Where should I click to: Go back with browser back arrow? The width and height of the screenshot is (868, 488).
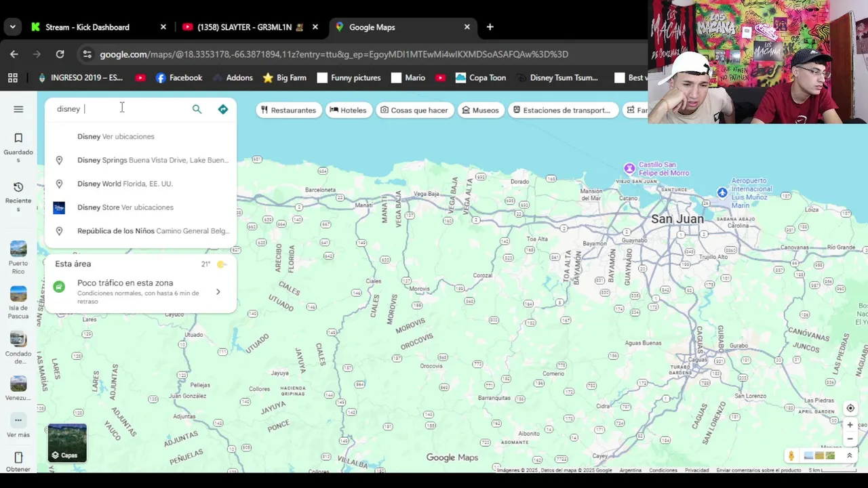click(x=14, y=54)
